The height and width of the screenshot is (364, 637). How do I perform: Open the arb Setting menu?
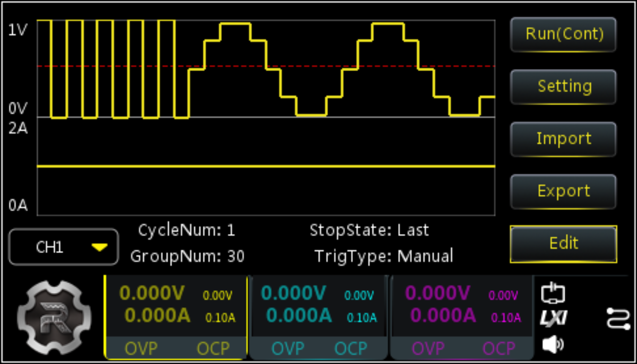click(563, 86)
